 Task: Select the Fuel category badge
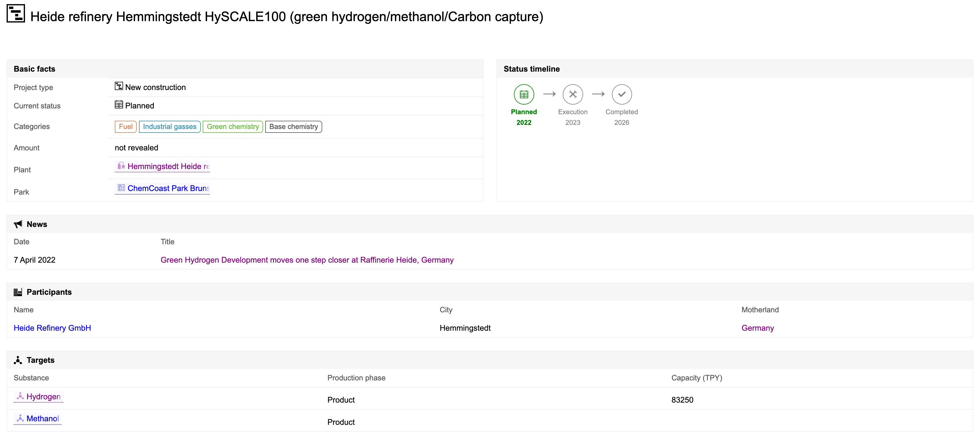click(125, 127)
